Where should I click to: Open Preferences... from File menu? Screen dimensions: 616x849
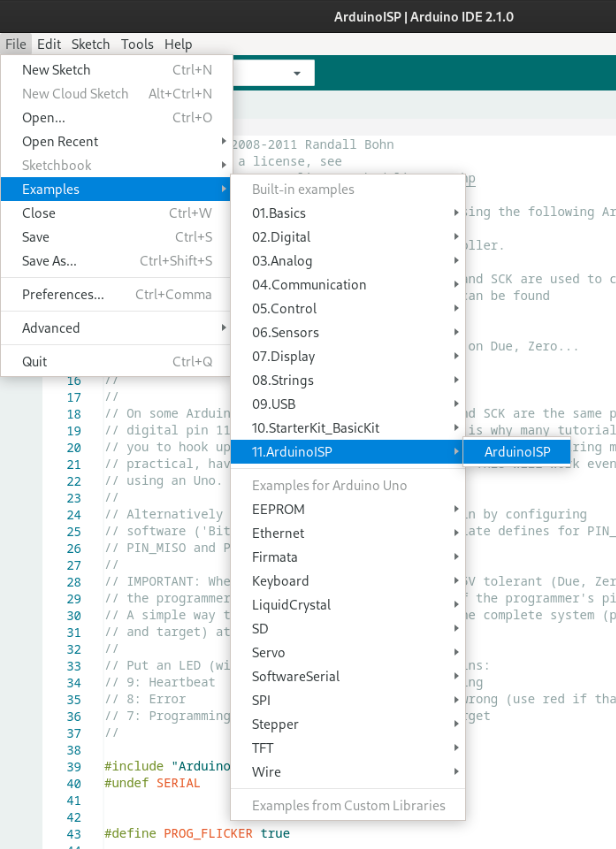116,294
